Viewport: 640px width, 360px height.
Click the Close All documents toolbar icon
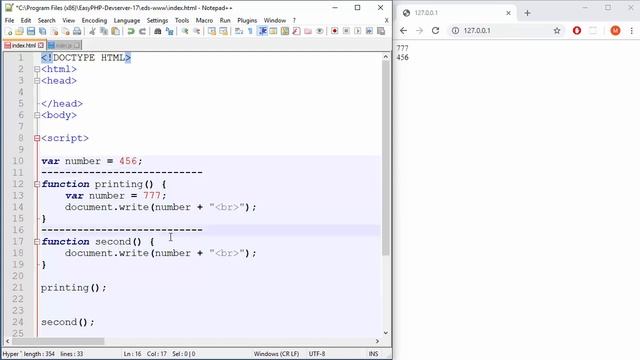(65, 31)
